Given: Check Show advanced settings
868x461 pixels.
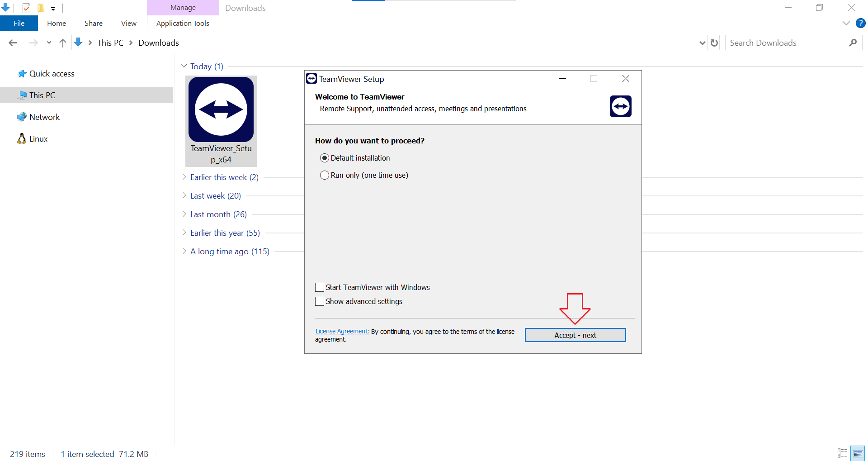Looking at the screenshot, I should 320,301.
